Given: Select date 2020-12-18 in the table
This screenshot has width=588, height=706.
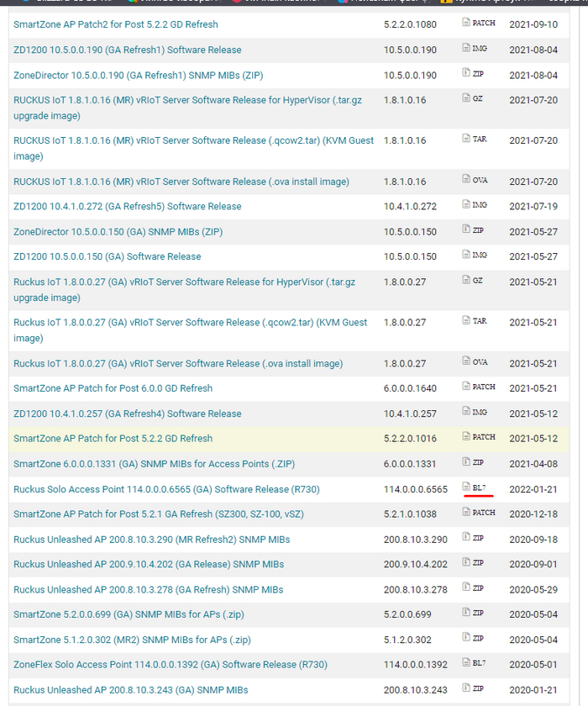Looking at the screenshot, I should [533, 514].
